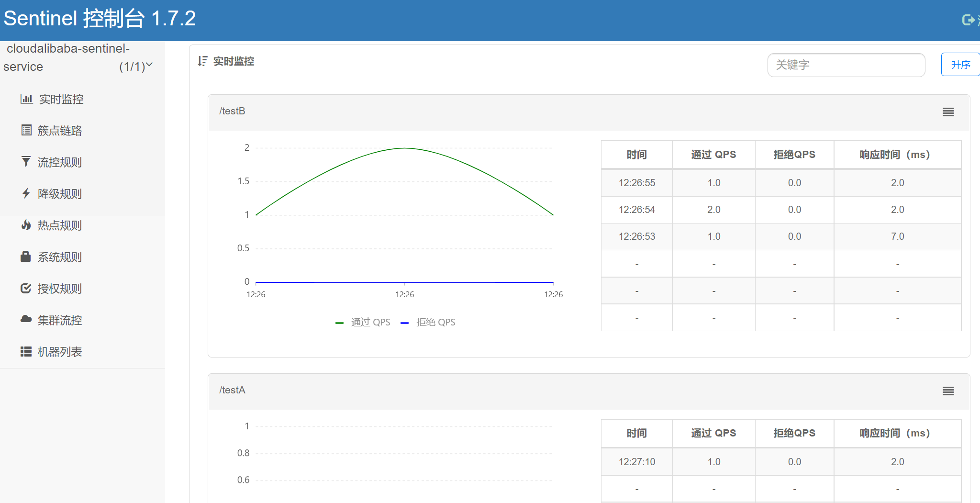
Task: Select 系统规则 menu entry
Action: point(60,257)
